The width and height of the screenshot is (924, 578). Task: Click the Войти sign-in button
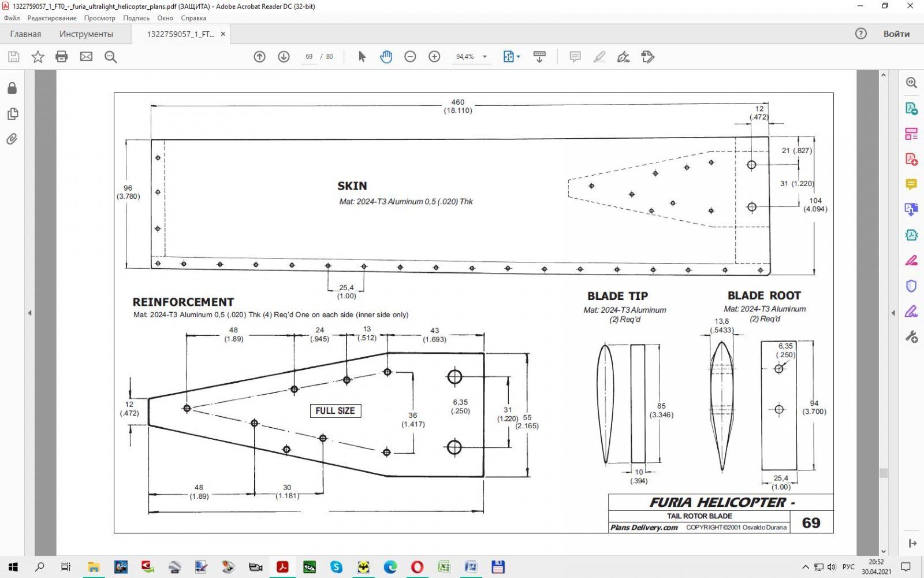896,34
